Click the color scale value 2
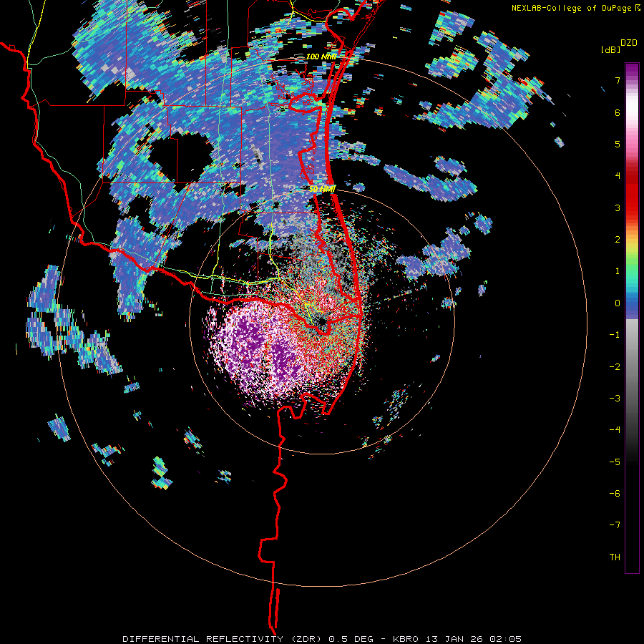 (618, 240)
